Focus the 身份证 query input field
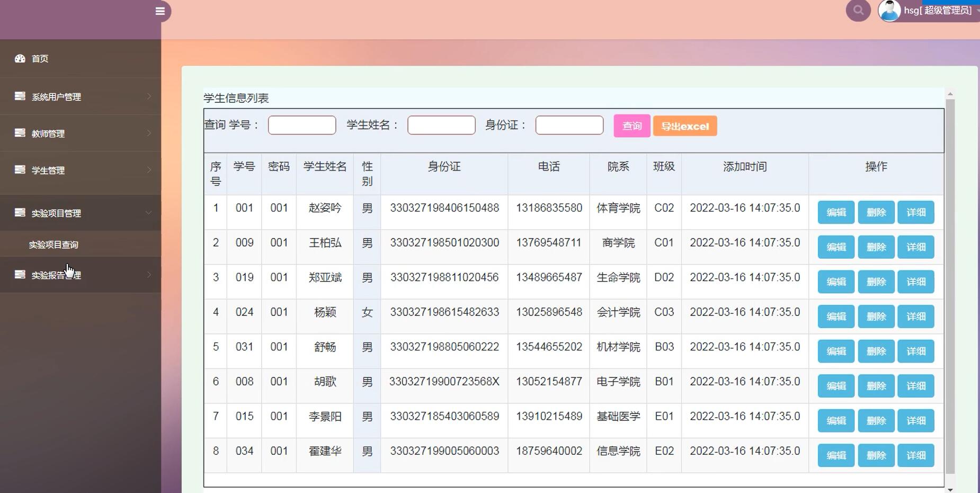Image resolution: width=980 pixels, height=493 pixels. tap(569, 125)
